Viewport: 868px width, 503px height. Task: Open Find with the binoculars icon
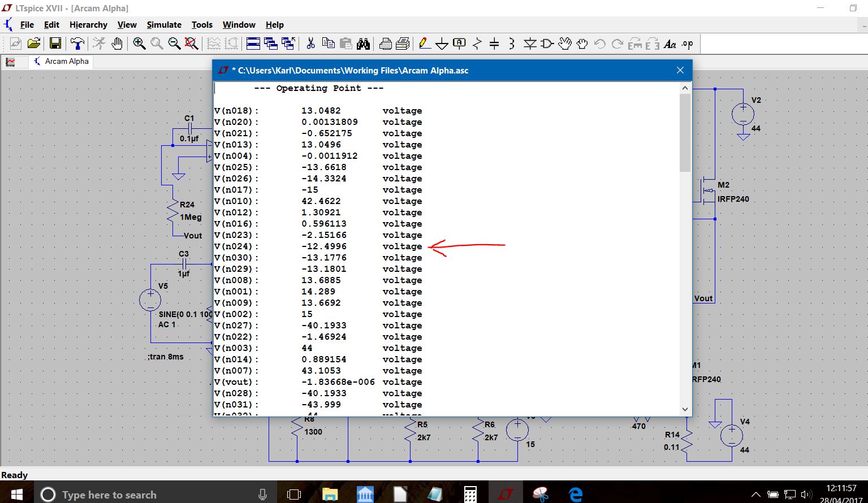[x=363, y=44]
